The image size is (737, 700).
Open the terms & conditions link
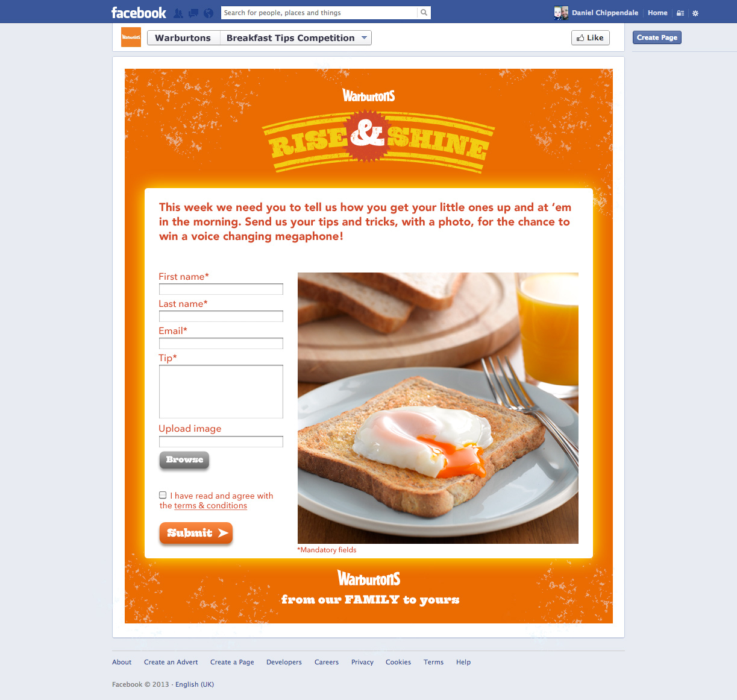(x=210, y=506)
